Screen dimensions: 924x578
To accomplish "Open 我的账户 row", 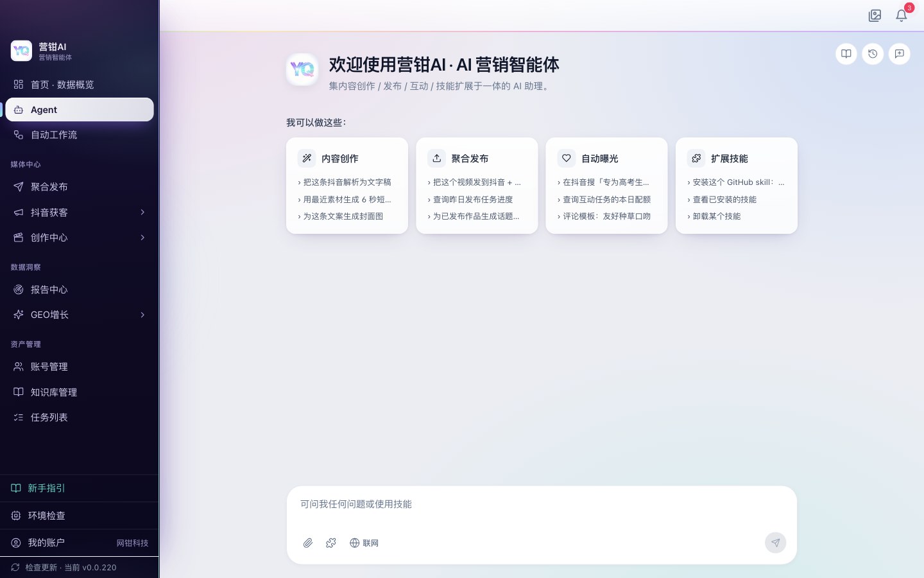I will pos(80,543).
